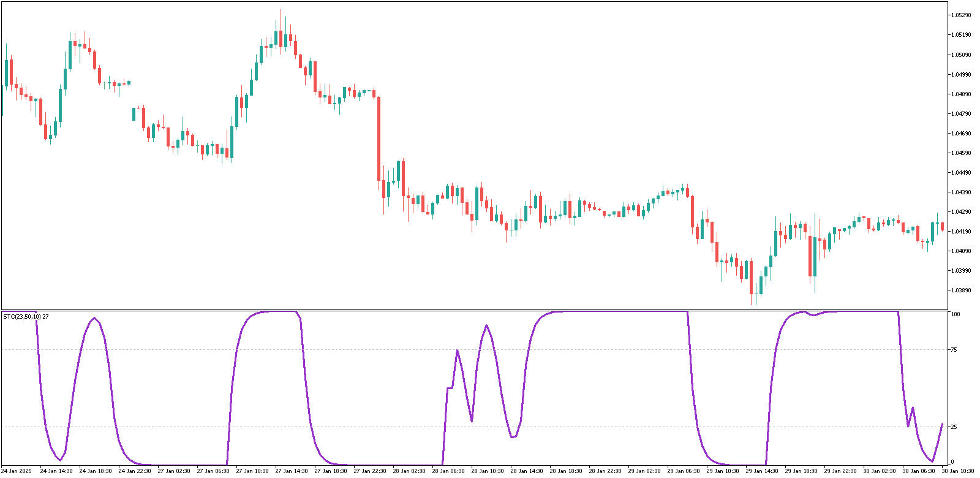Screen dimensions: 980x478
Task: Click the 1.05090 price label
Action: (962, 55)
